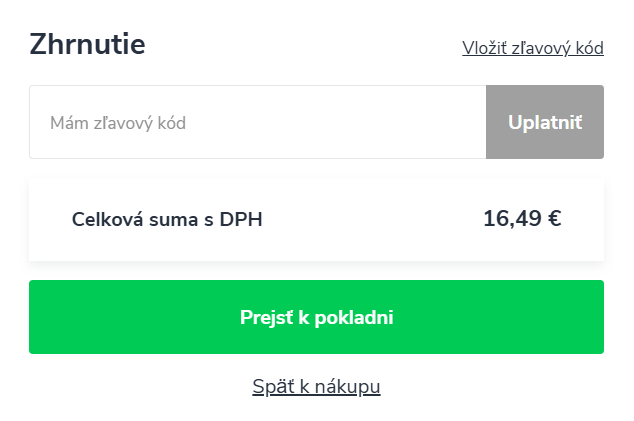Click the green 'Prejsť k pokladni' button

click(316, 318)
